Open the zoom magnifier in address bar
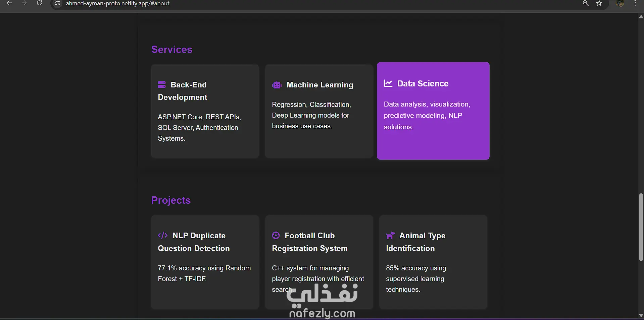Viewport: 644px width, 320px height. coord(586,3)
